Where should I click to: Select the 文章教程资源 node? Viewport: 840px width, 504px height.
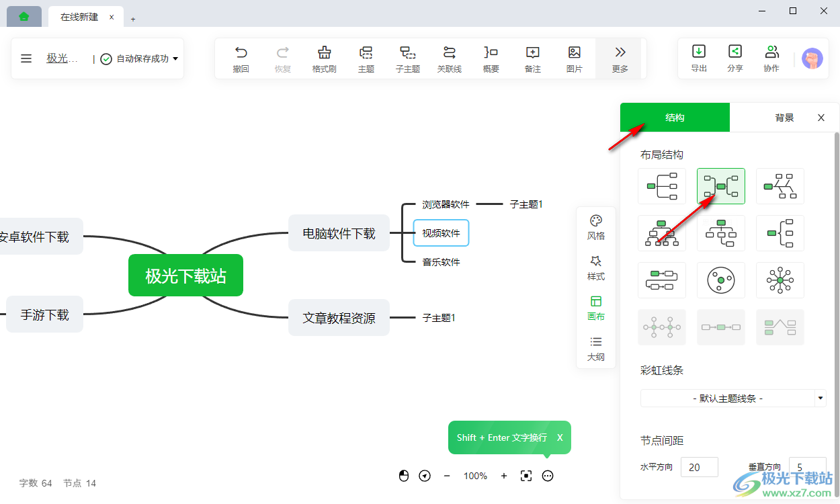coord(339,318)
